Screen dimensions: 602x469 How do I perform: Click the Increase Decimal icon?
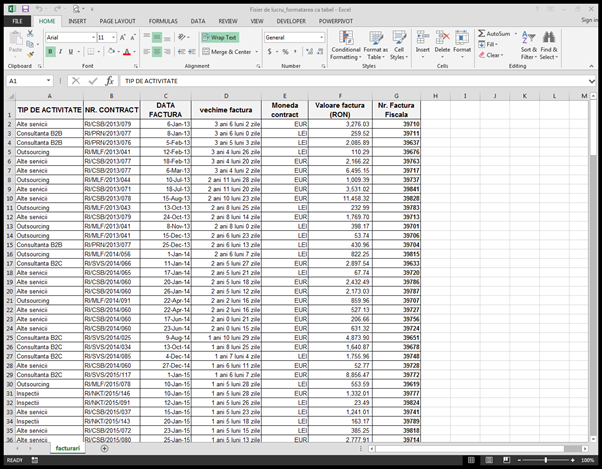coord(309,51)
